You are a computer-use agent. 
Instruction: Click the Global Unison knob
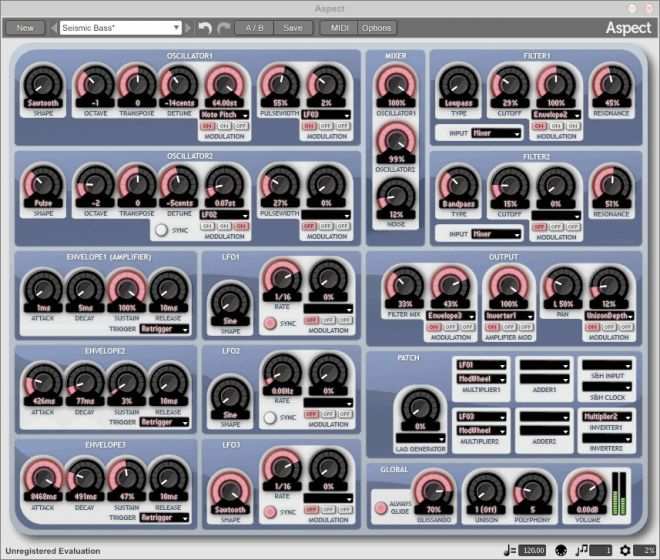click(486, 490)
